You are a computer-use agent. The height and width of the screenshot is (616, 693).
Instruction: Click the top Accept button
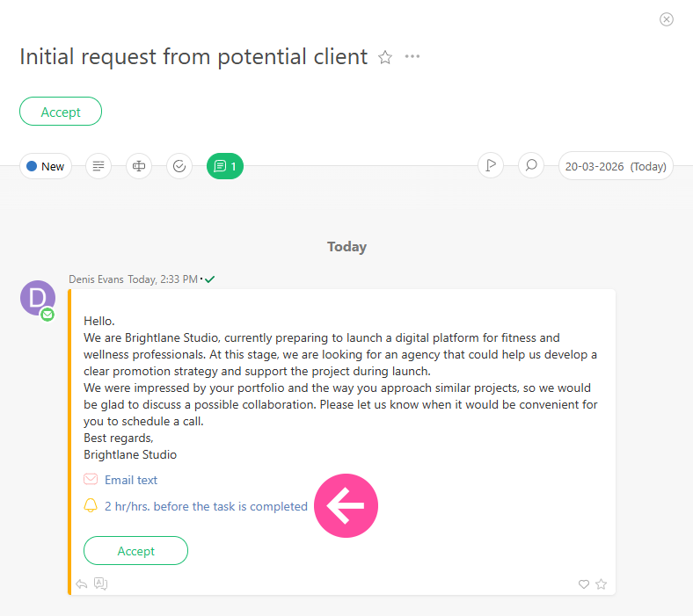click(61, 112)
